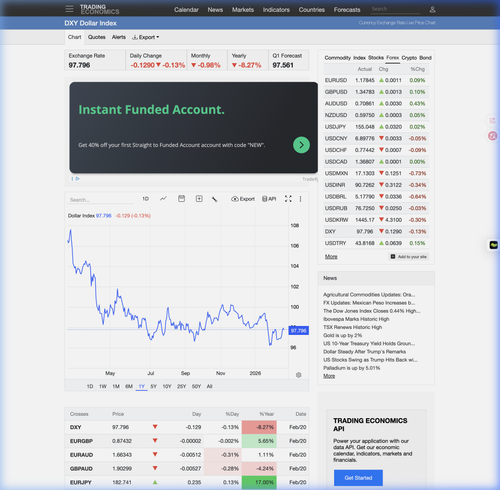Open Markets in top navigation
500x490 pixels.
coord(243,10)
